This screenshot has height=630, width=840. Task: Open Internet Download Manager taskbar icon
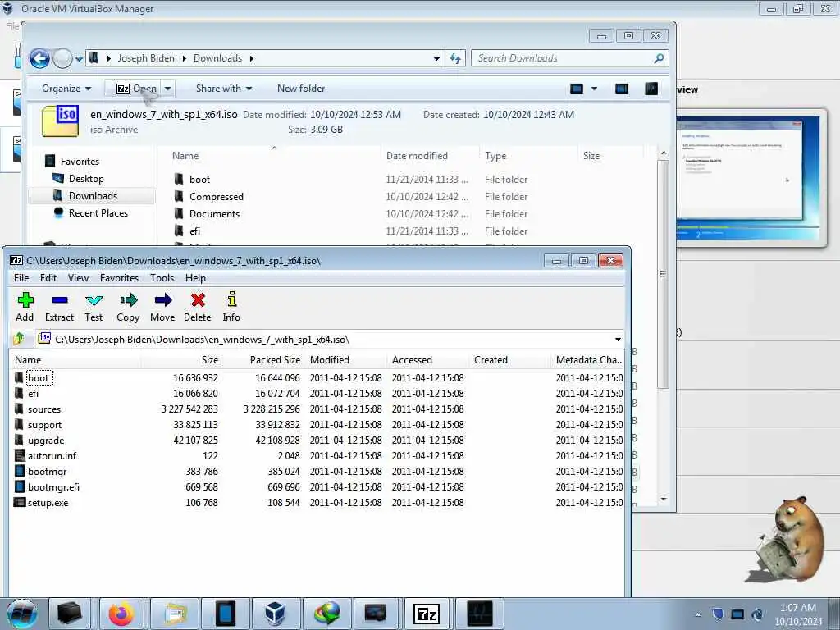point(327,614)
